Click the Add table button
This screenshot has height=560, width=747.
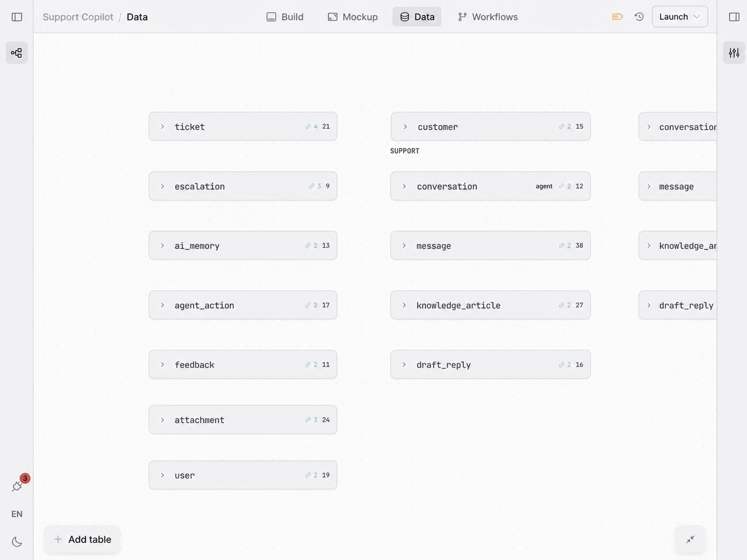tap(83, 539)
